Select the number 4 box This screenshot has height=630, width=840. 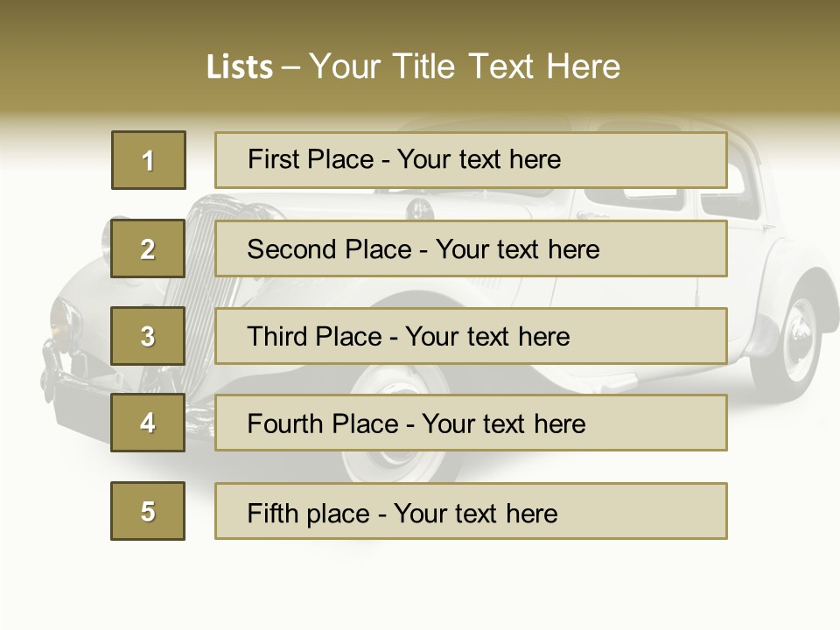click(148, 423)
